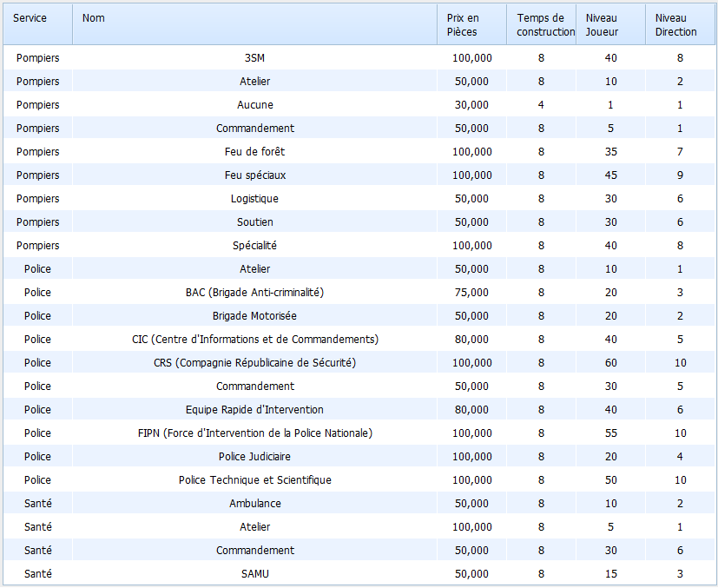The image size is (718, 588).
Task: Select CIC Centre d'Informations row name
Action: 255,340
